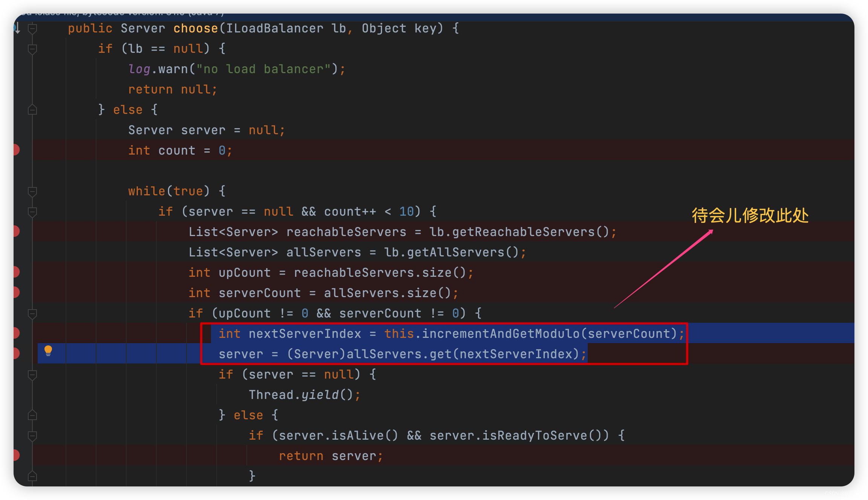The height and width of the screenshot is (500, 868).
Task: Click 'Server server = null' declaration
Action: tap(206, 130)
